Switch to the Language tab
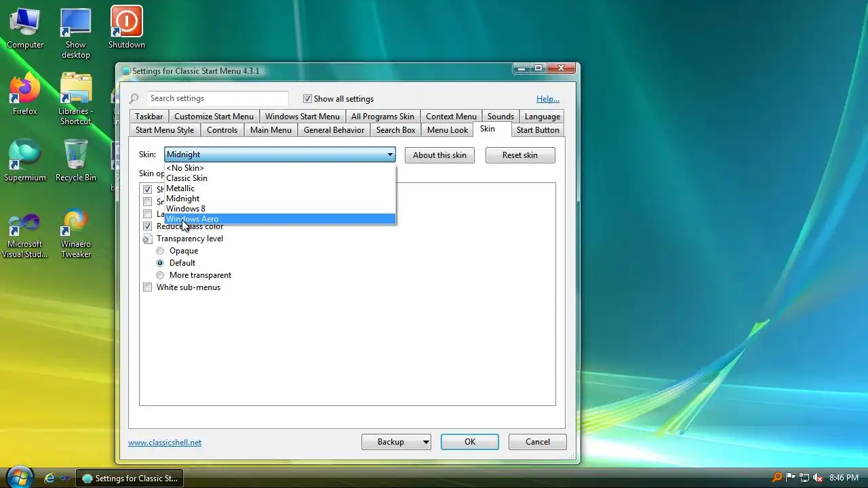This screenshot has width=868, height=488. click(x=542, y=117)
